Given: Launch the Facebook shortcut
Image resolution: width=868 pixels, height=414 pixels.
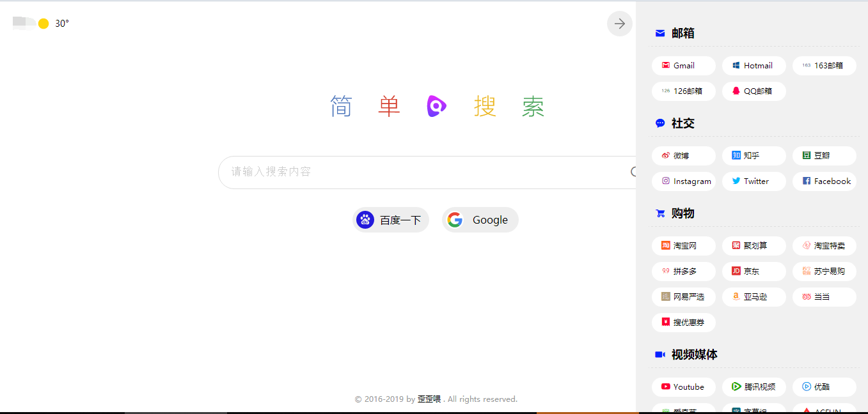Looking at the screenshot, I should tap(825, 181).
